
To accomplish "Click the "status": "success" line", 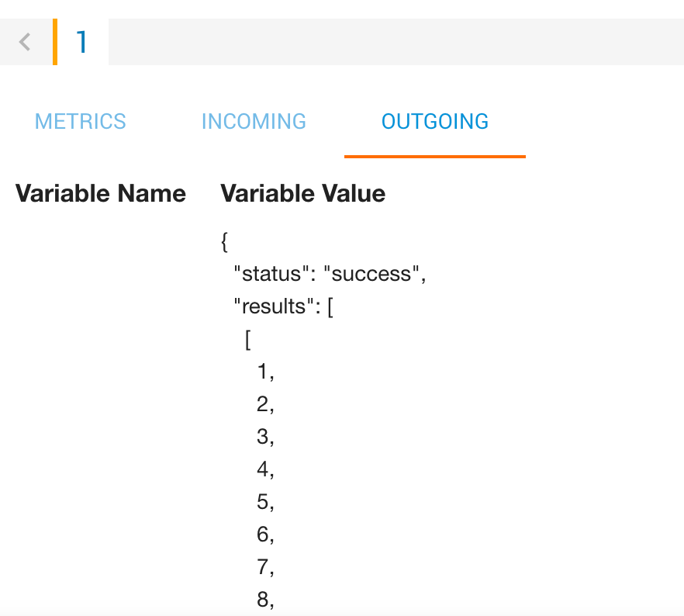I will coord(330,274).
